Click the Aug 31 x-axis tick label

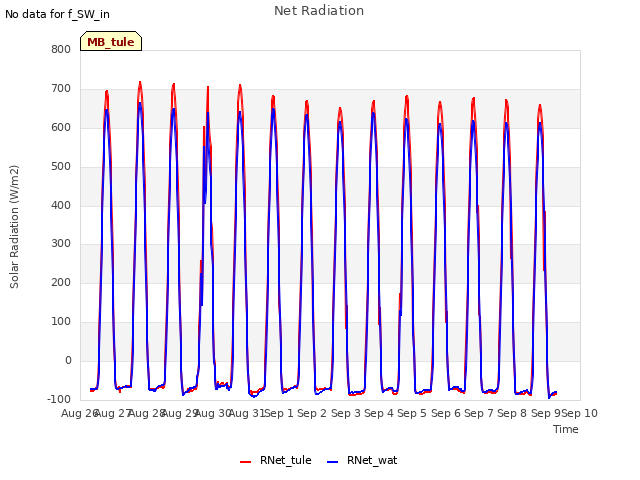coord(247,413)
